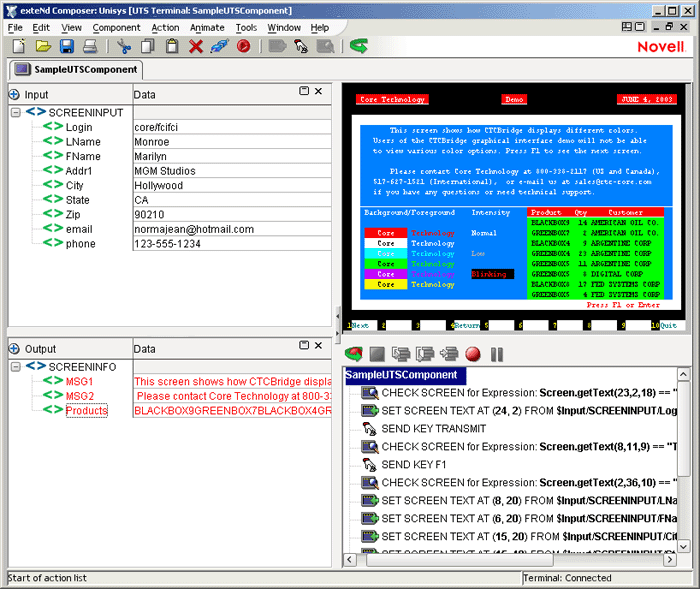700x589 pixels.
Task: Click the Save floppy disk icon
Action: pos(67,46)
